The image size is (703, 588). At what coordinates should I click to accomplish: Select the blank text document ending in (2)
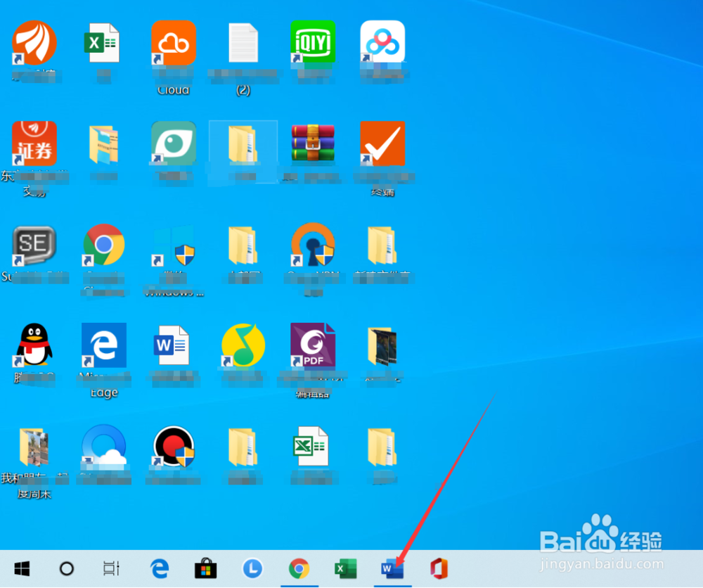pyautogui.click(x=243, y=43)
